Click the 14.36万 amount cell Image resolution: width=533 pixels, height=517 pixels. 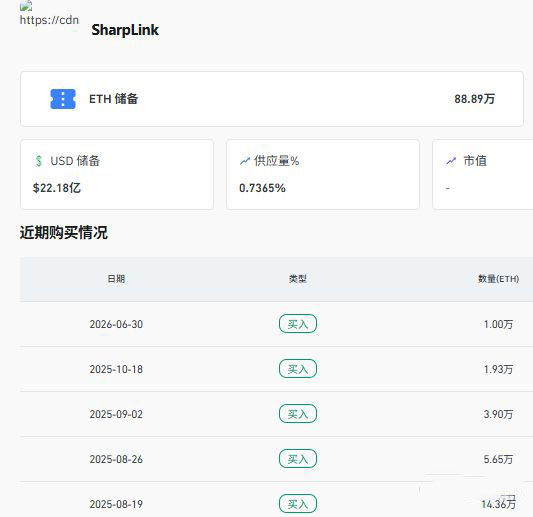click(x=498, y=504)
